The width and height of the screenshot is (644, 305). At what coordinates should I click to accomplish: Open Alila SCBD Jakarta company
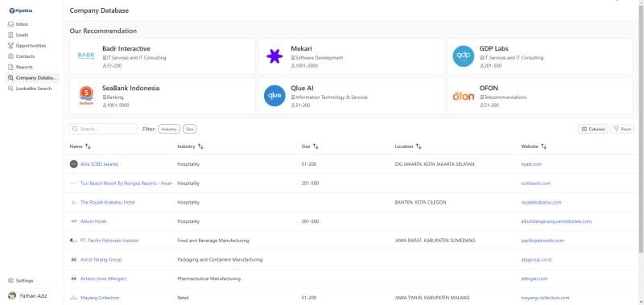pos(99,164)
